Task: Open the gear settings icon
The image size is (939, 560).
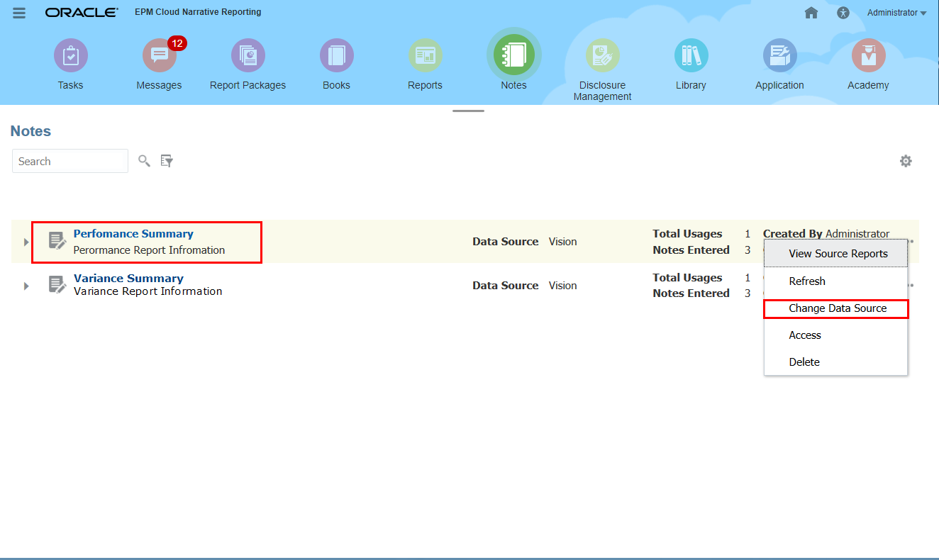Action: pyautogui.click(x=906, y=161)
